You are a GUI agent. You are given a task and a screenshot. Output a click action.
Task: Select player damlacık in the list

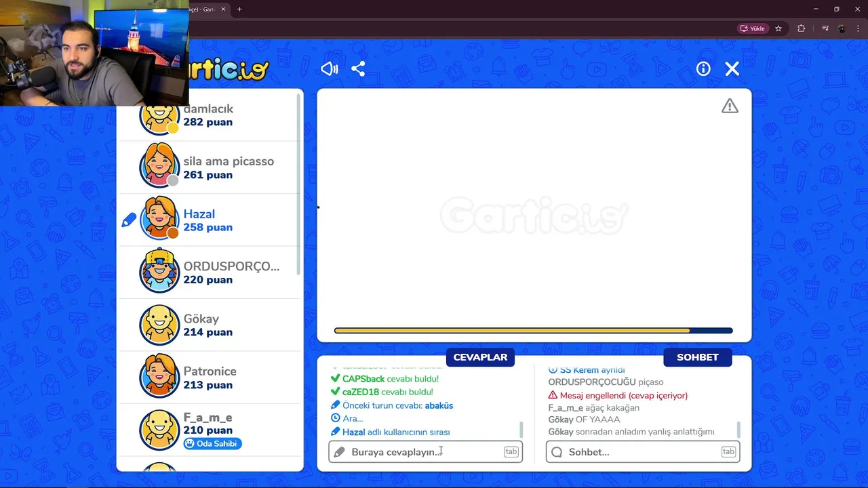click(209, 115)
